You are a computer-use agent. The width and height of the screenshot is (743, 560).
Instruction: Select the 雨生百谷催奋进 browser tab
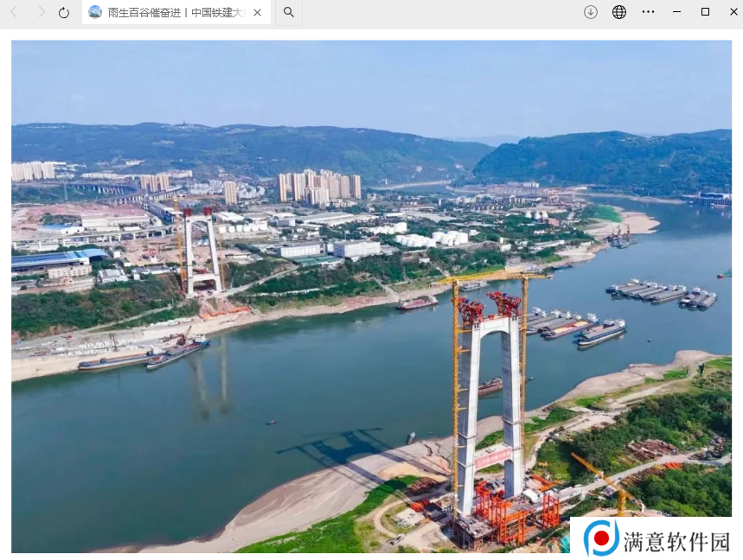point(176,12)
